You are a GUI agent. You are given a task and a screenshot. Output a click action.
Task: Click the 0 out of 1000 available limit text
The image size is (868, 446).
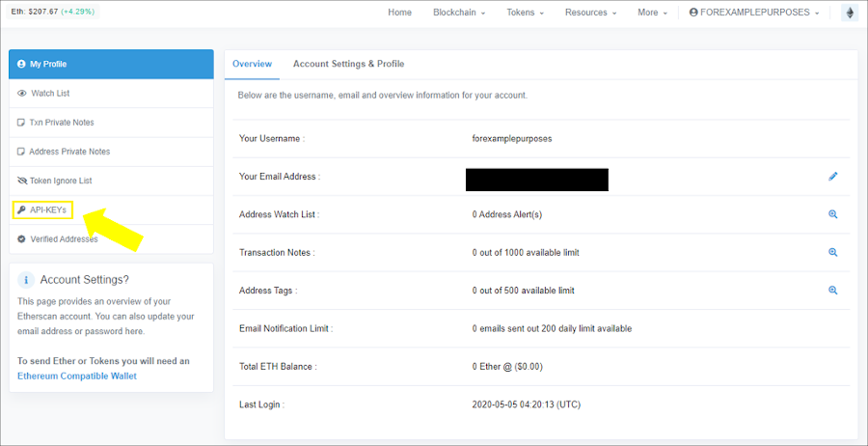pos(526,253)
